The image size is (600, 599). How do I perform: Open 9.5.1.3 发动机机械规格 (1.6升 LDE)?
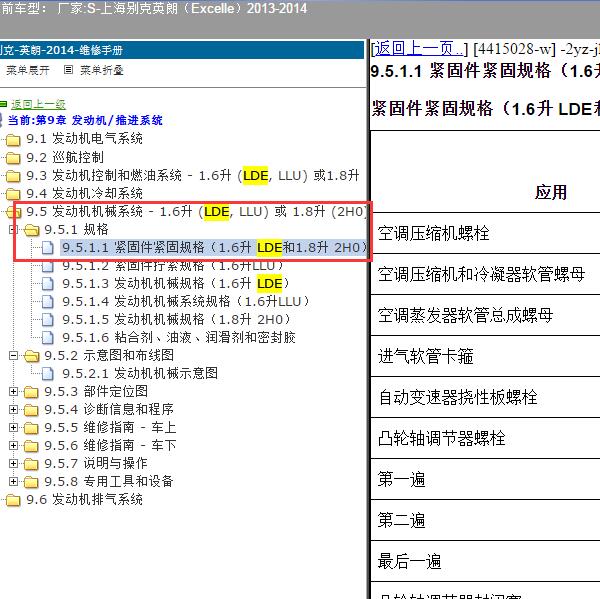[176, 283]
